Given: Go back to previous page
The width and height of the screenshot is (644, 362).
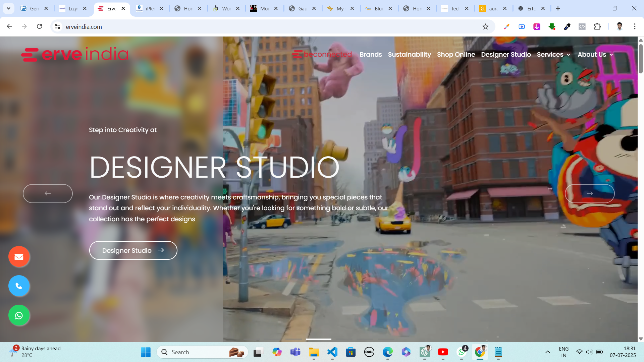Looking at the screenshot, I should 9,26.
